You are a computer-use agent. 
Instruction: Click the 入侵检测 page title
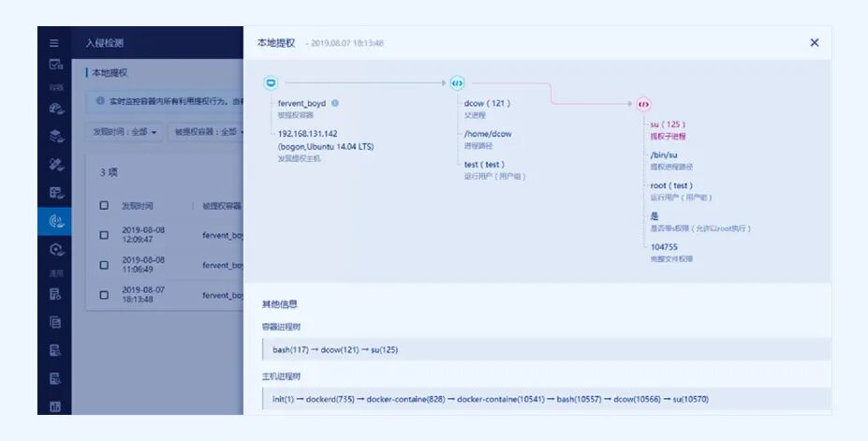(x=105, y=43)
